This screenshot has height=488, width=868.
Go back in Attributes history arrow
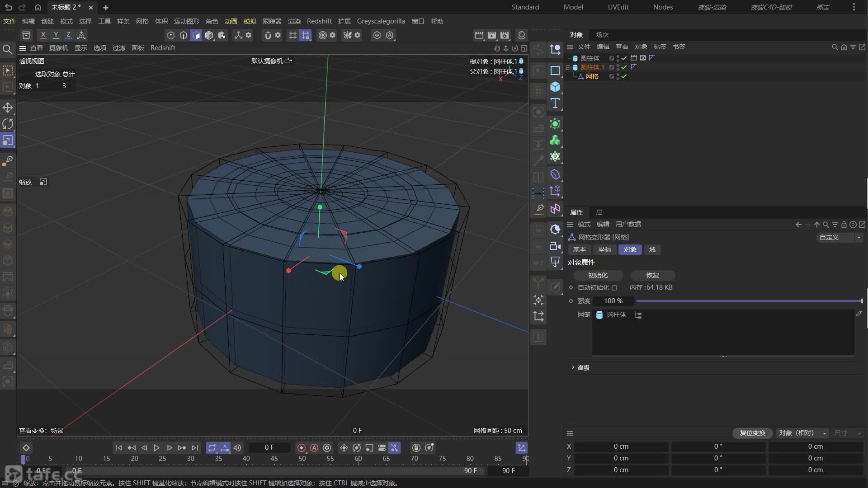pyautogui.click(x=798, y=225)
